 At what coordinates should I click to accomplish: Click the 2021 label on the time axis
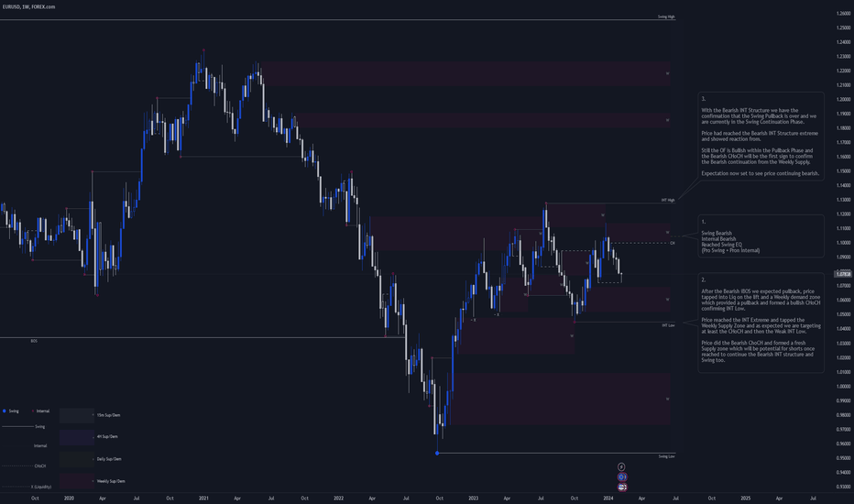(203, 498)
